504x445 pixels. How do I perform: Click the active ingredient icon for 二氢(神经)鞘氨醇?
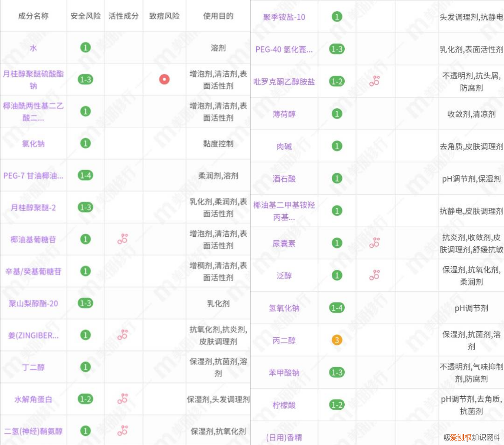tap(123, 431)
